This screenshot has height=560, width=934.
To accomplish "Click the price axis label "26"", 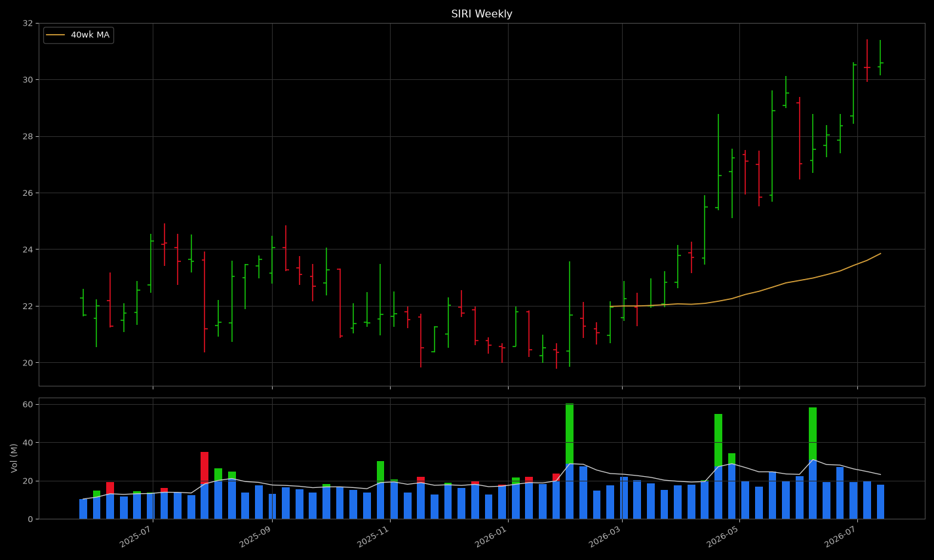I will (28, 193).
